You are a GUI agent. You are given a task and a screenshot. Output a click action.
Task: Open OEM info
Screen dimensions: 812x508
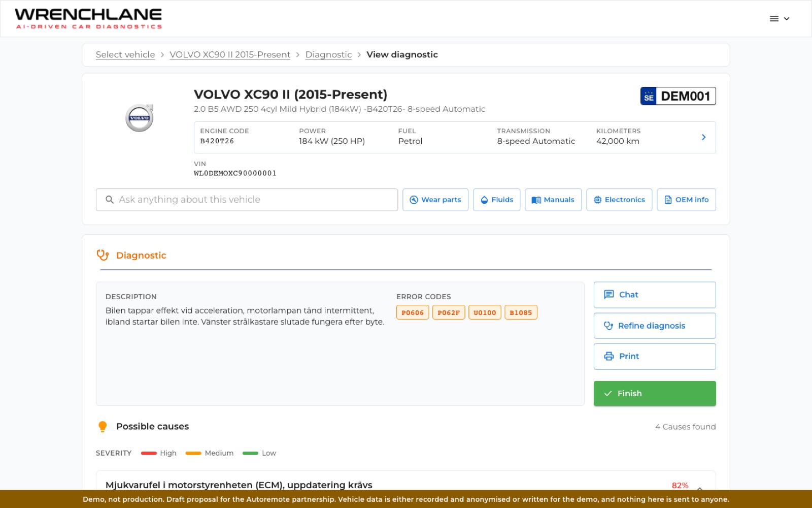[686, 200]
